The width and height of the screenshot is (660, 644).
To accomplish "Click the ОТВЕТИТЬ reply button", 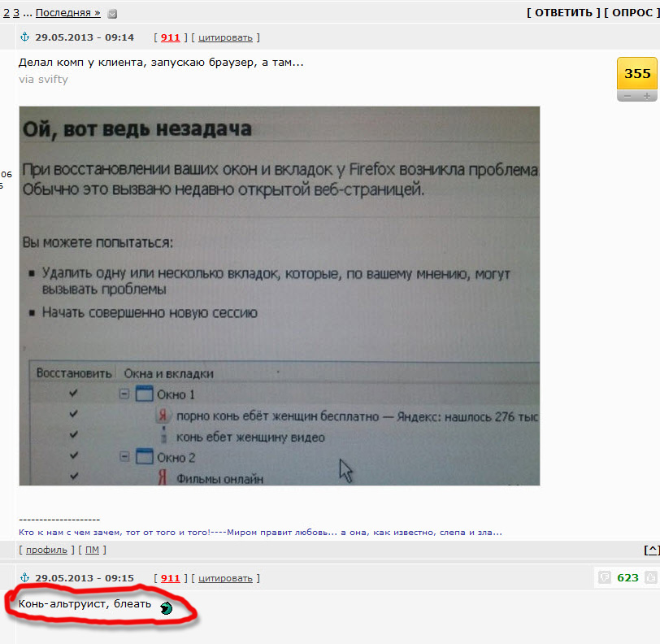I will pos(563,13).
